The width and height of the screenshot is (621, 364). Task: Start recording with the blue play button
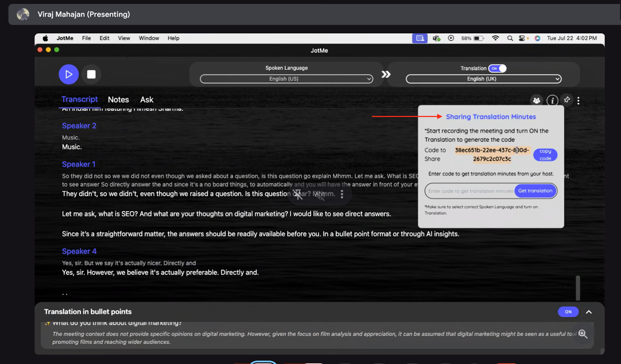69,74
